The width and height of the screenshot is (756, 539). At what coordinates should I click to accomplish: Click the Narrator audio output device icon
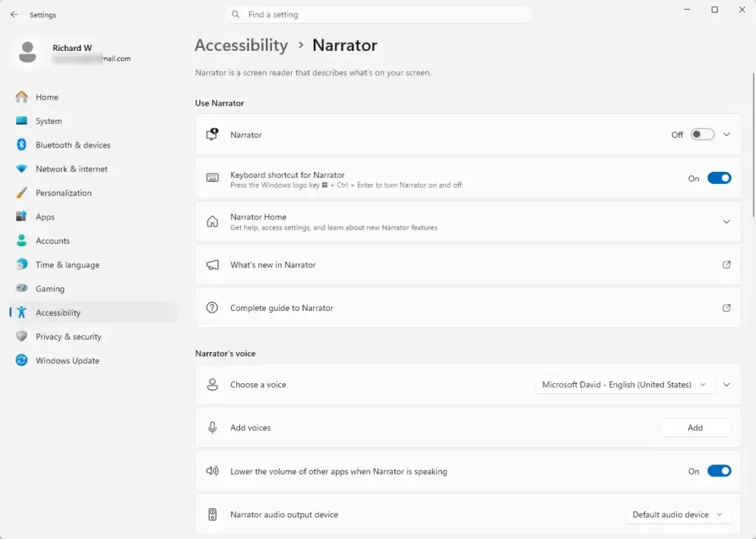212,515
